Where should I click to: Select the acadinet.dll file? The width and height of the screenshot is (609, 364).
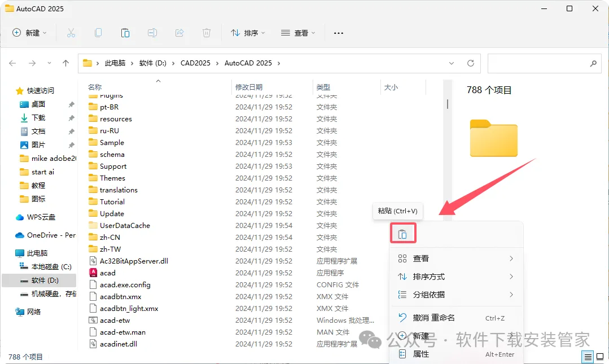point(118,344)
